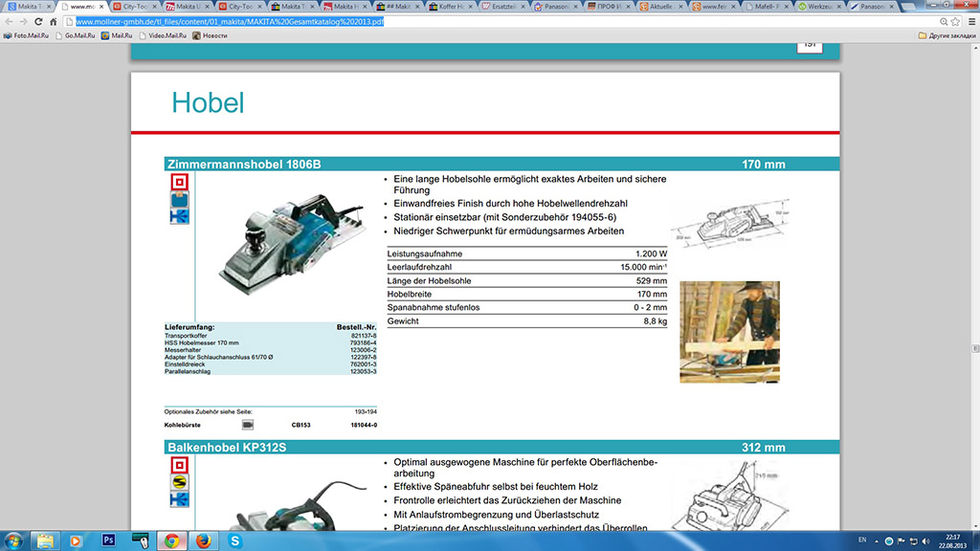Click the address bar URL field

[500, 21]
